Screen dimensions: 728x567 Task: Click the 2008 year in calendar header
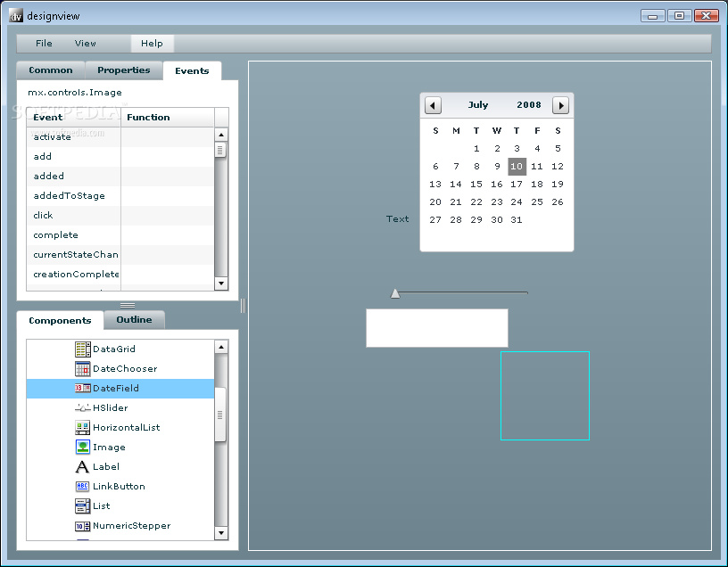pos(529,105)
